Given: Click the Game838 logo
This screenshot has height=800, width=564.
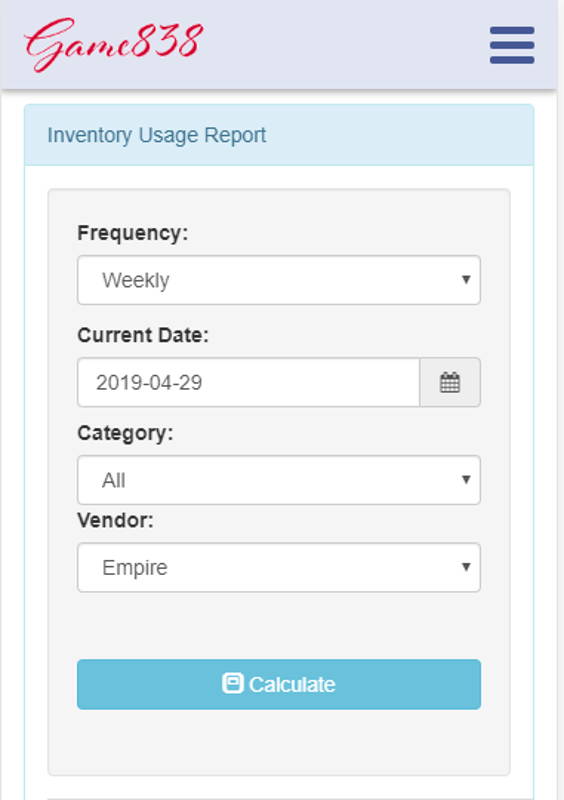Looking at the screenshot, I should click(114, 44).
